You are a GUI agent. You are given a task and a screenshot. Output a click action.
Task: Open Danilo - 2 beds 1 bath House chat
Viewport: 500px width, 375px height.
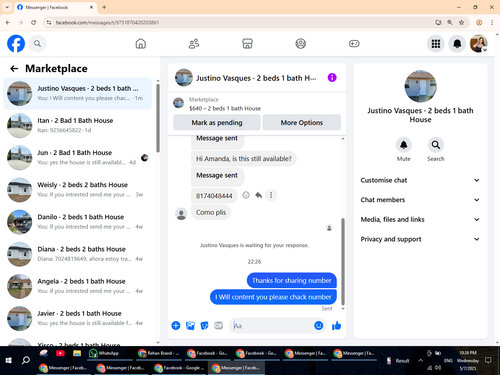pyautogui.click(x=77, y=222)
